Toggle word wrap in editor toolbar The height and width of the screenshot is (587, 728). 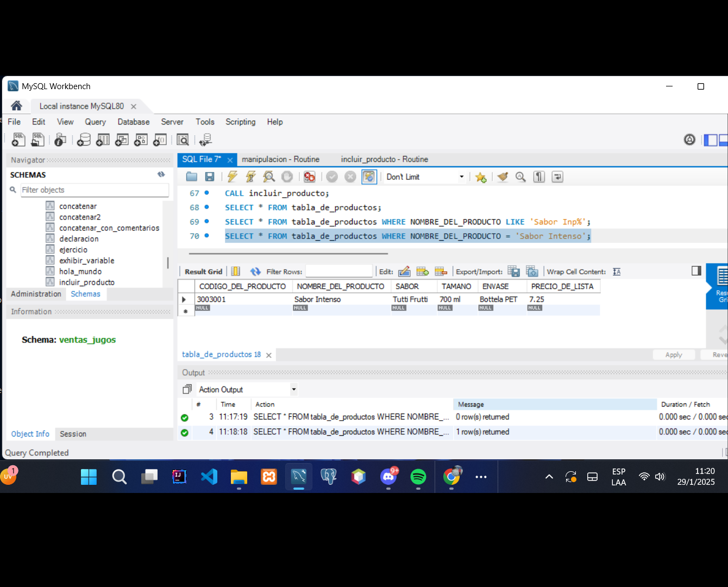(557, 177)
